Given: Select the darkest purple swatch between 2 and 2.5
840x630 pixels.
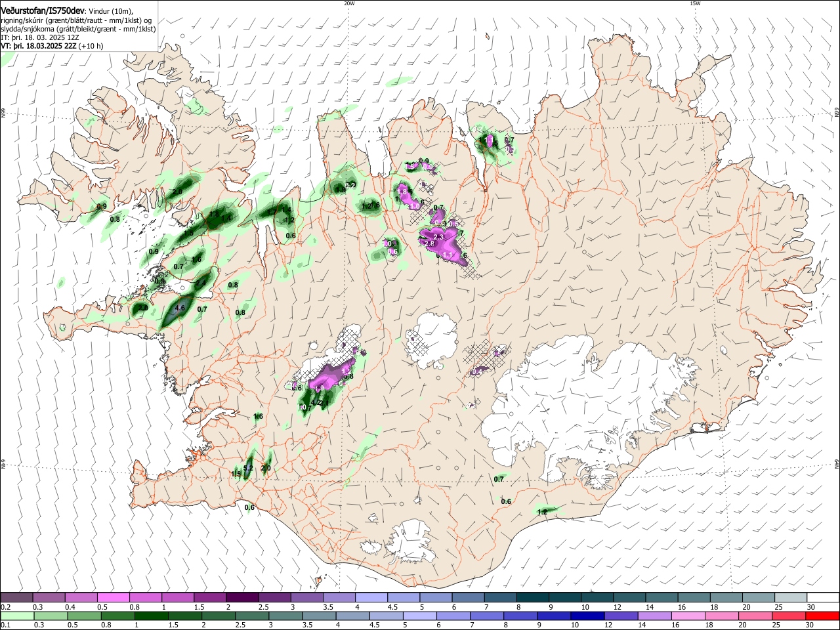Looking at the screenshot, I should coord(242,598).
